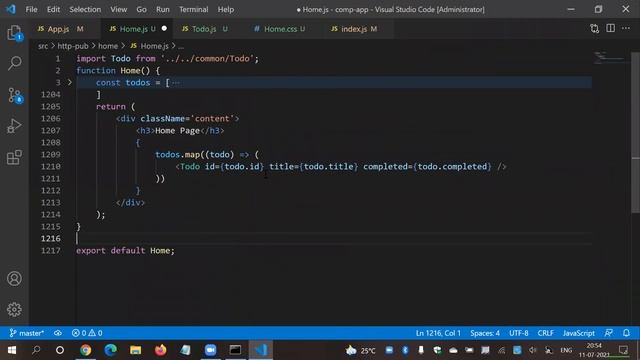
Task: Open the Edit menu
Action: [53, 9]
